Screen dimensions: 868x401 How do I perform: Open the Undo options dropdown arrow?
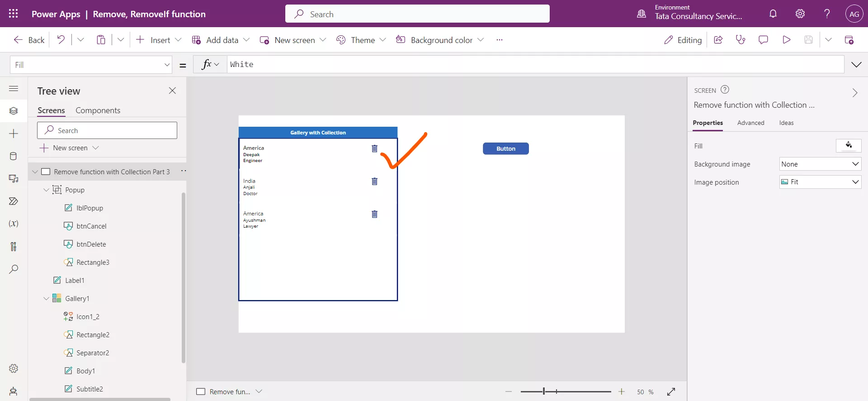click(80, 40)
